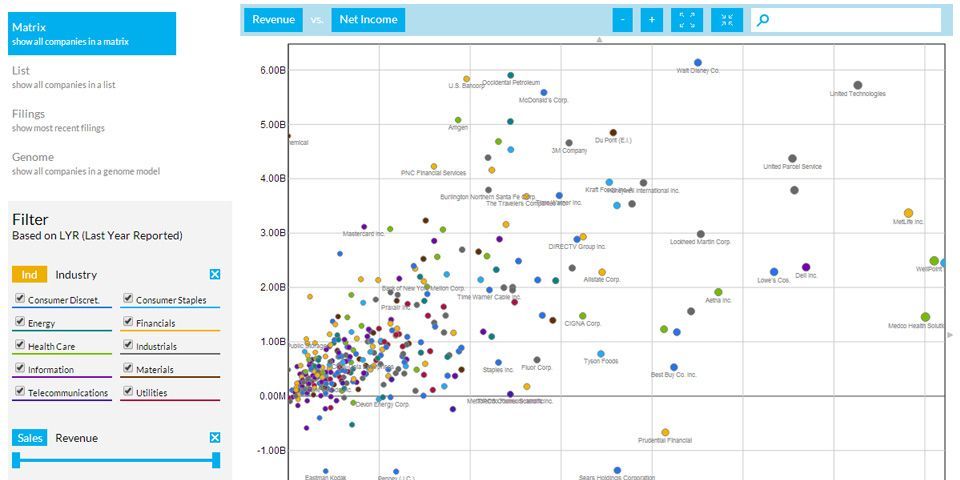Select the Walt Disney Co. data point
The width and height of the screenshot is (960, 480).
tap(697, 62)
